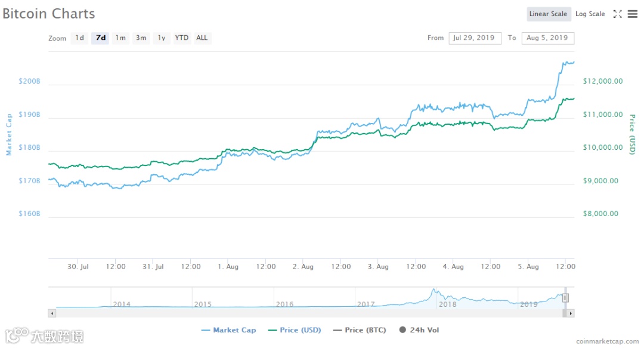
Task: Click the 2014 label in navigator
Action: [x=122, y=304]
